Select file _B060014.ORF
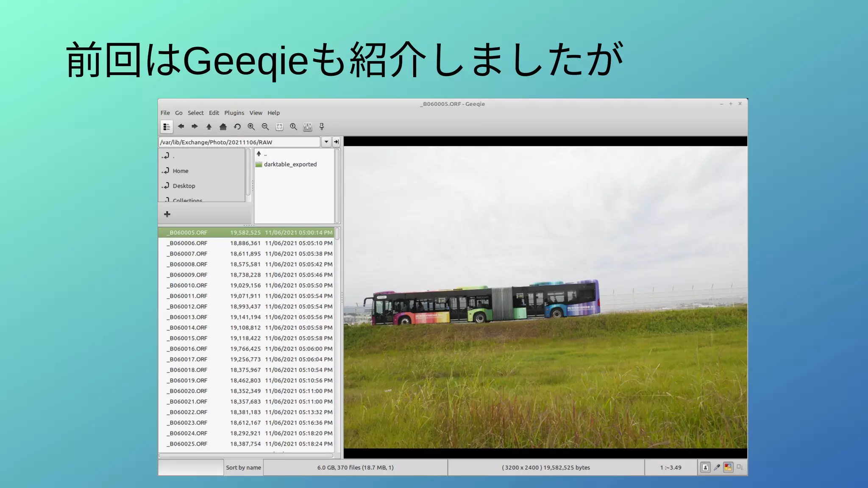 point(246,328)
